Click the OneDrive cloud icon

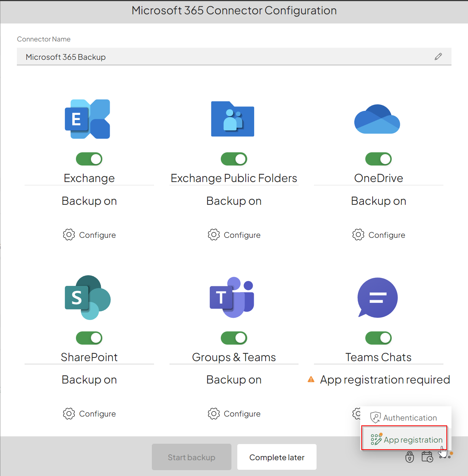(x=377, y=119)
